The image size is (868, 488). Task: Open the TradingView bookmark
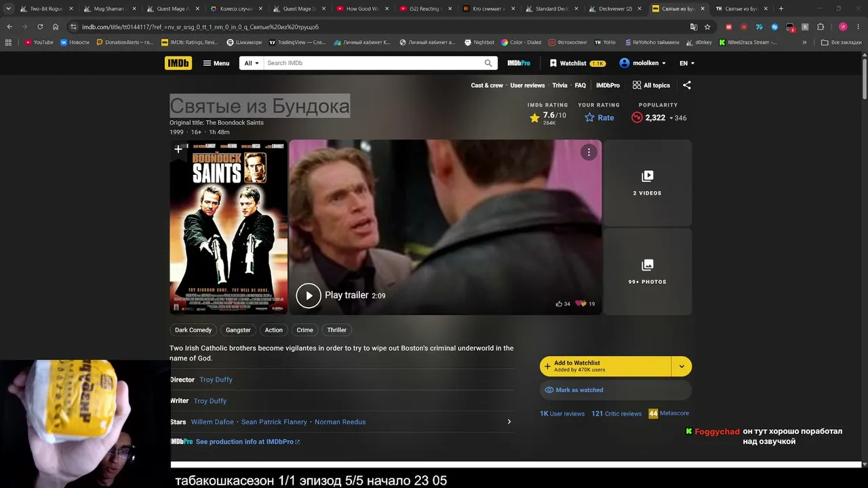297,42
